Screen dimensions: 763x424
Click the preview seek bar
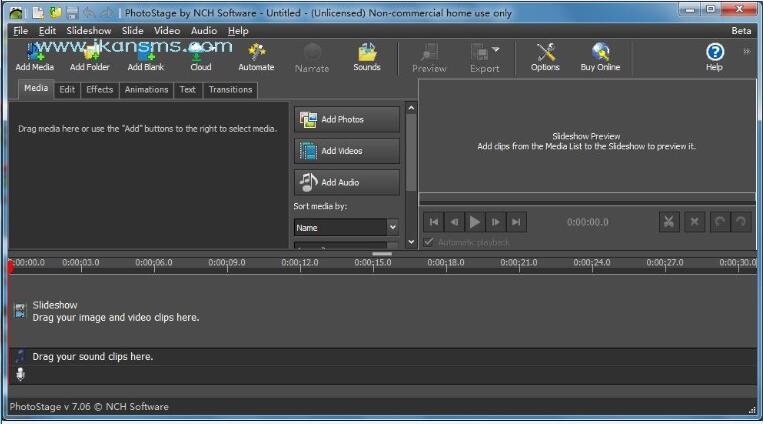coord(587,199)
